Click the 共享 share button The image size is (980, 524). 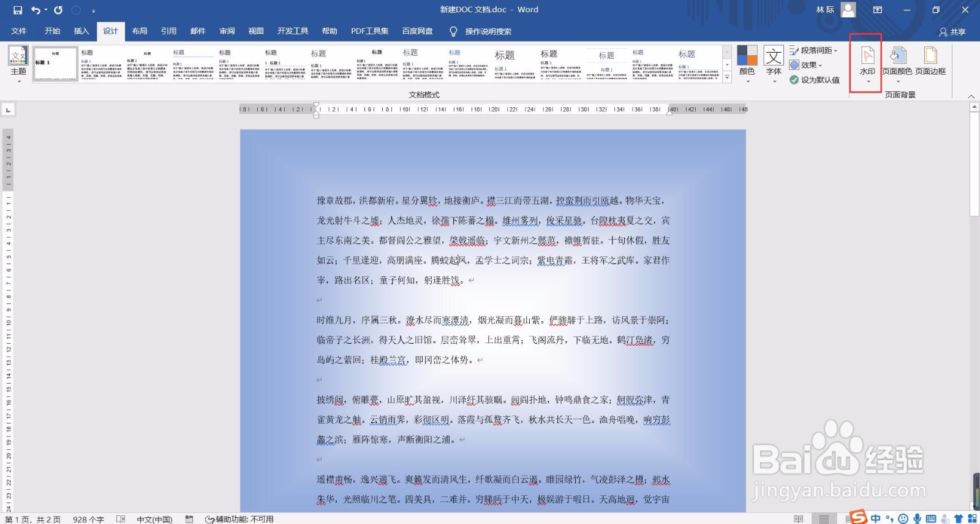click(952, 32)
